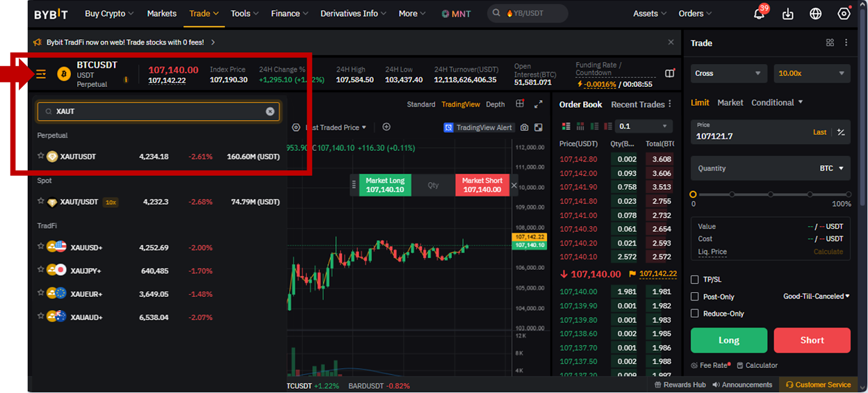Click the Market Long 107,140.10 button

pyautogui.click(x=385, y=185)
